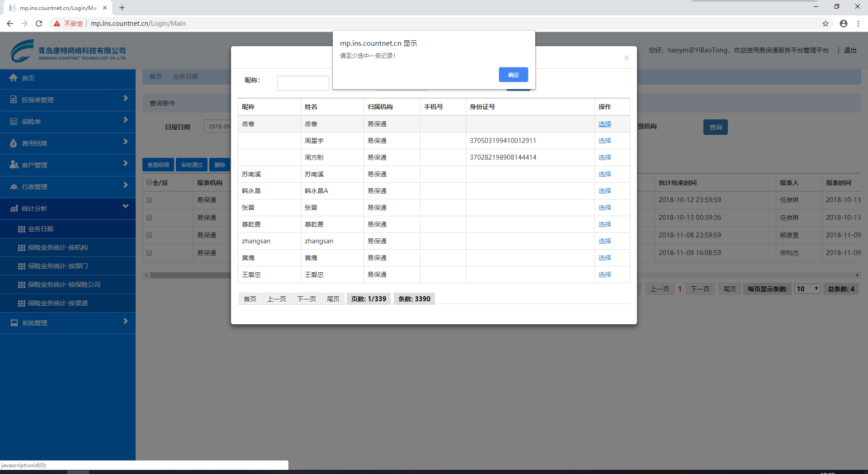This screenshot has height=474, width=868.
Task: Click the chart icon for 统计分析
Action: click(14, 208)
